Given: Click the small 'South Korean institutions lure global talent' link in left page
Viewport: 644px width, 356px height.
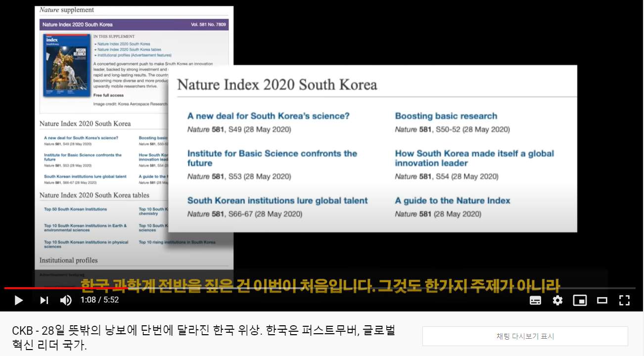Looking at the screenshot, I should pyautogui.click(x=85, y=177).
